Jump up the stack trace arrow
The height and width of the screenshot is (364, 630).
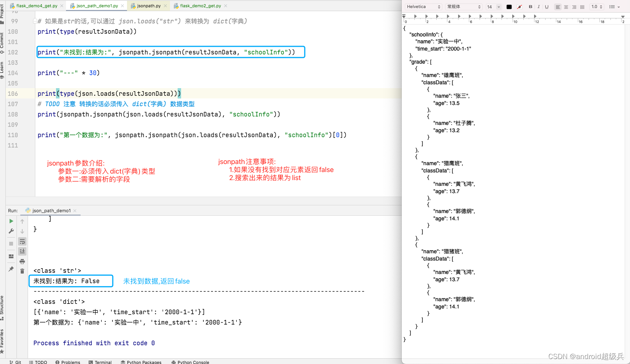[x=22, y=221]
